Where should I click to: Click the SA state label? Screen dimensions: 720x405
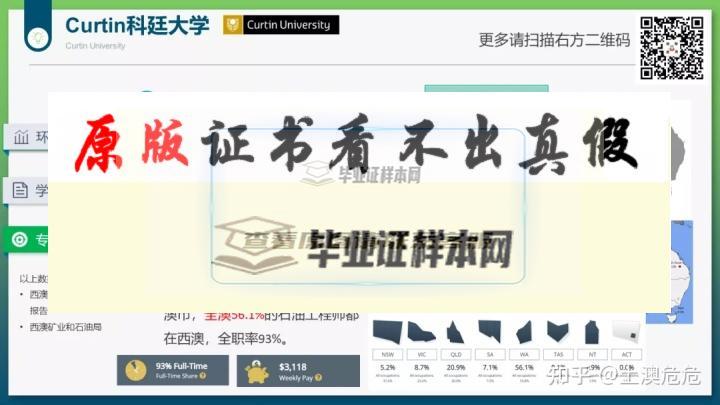click(x=490, y=354)
